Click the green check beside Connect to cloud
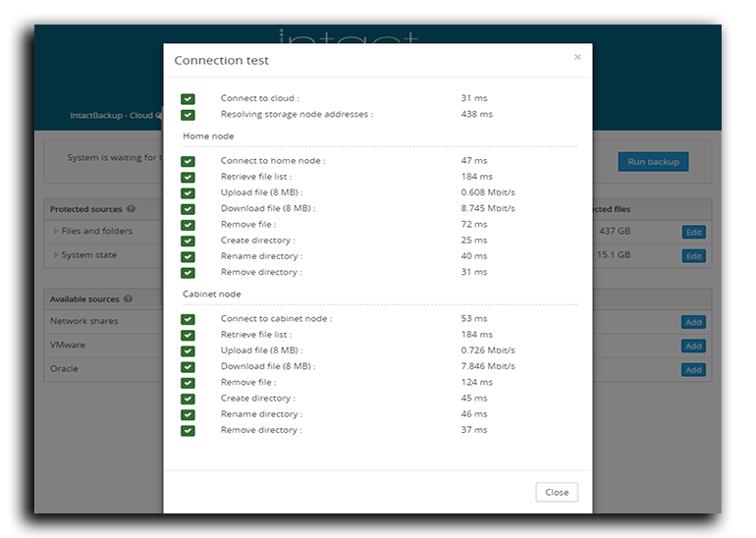Screen dimensions: 756x538 pyautogui.click(x=188, y=99)
